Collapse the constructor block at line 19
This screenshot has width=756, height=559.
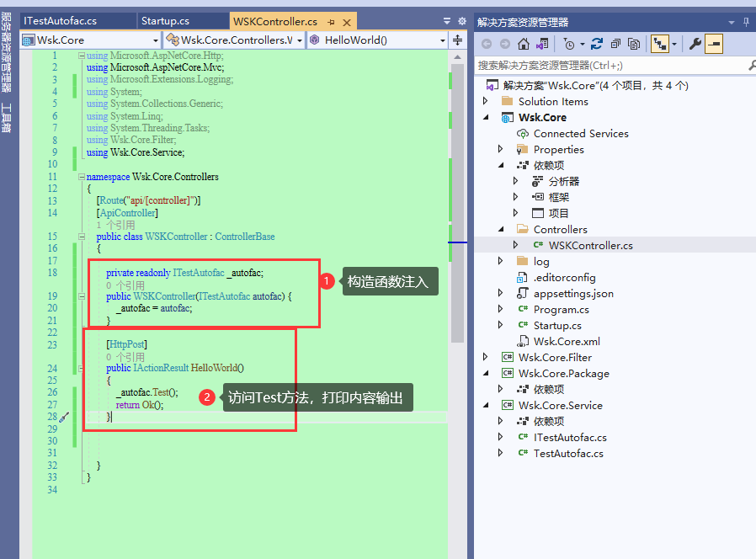(x=82, y=296)
